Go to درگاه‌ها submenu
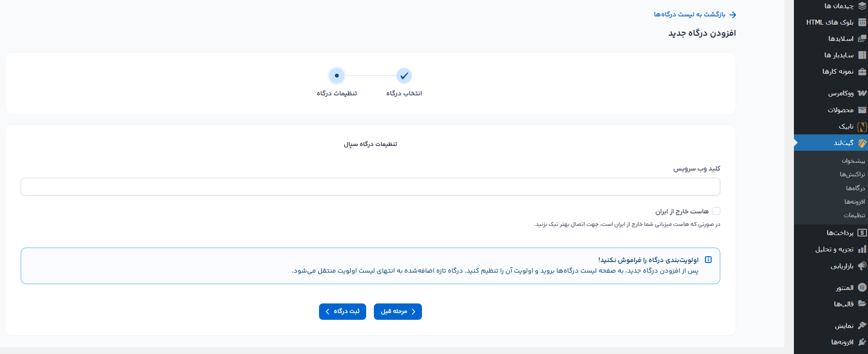The height and width of the screenshot is (354, 868). (855, 188)
